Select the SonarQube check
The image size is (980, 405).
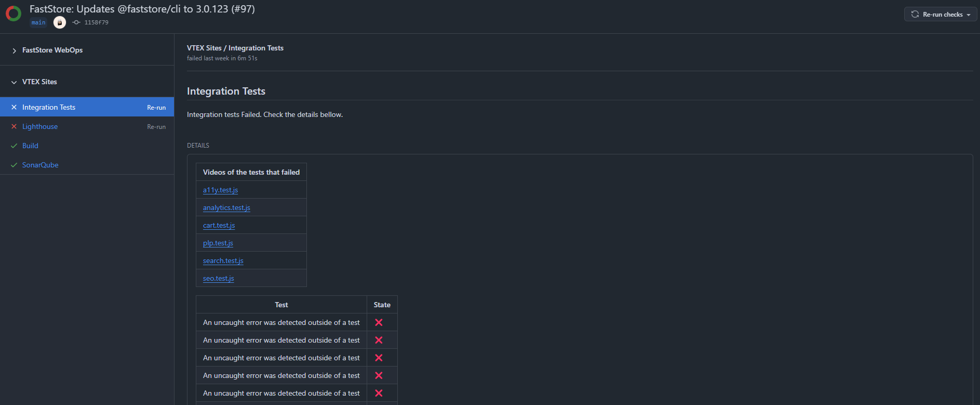click(x=40, y=165)
